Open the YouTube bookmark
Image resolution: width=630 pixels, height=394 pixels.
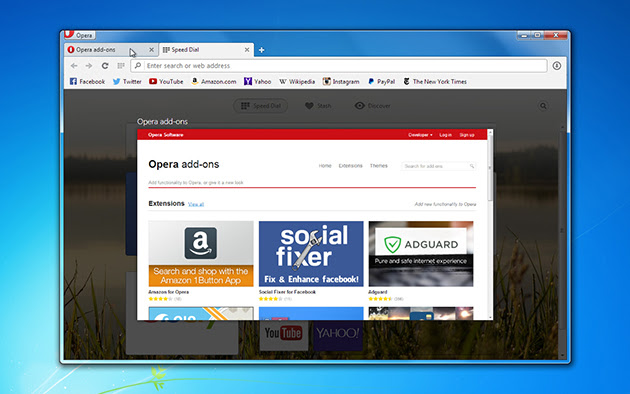point(166,82)
